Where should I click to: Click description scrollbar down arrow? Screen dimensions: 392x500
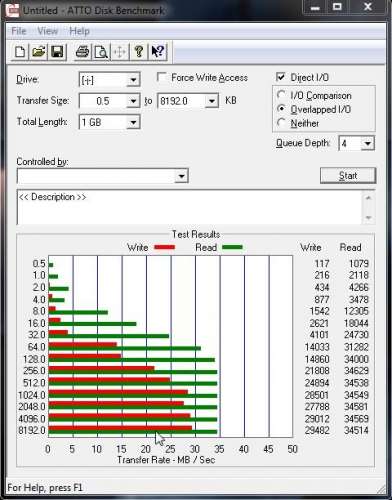(368, 217)
